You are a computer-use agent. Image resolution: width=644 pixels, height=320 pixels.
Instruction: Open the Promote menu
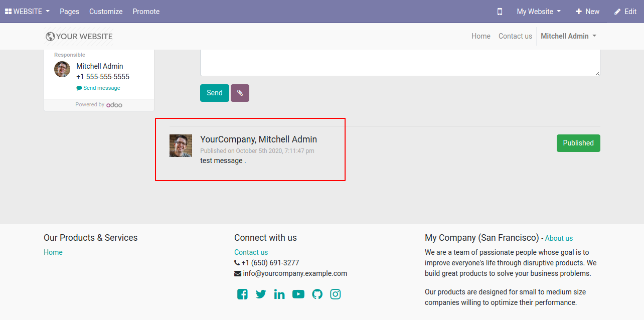point(146,12)
